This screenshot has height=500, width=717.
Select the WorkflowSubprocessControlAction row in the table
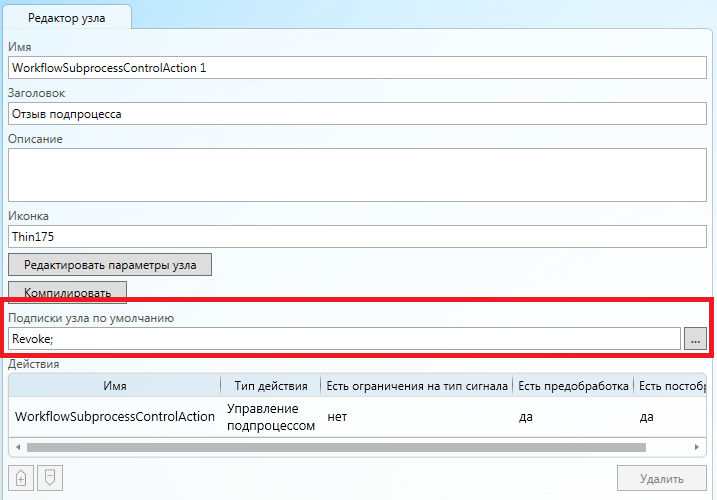[x=115, y=416]
